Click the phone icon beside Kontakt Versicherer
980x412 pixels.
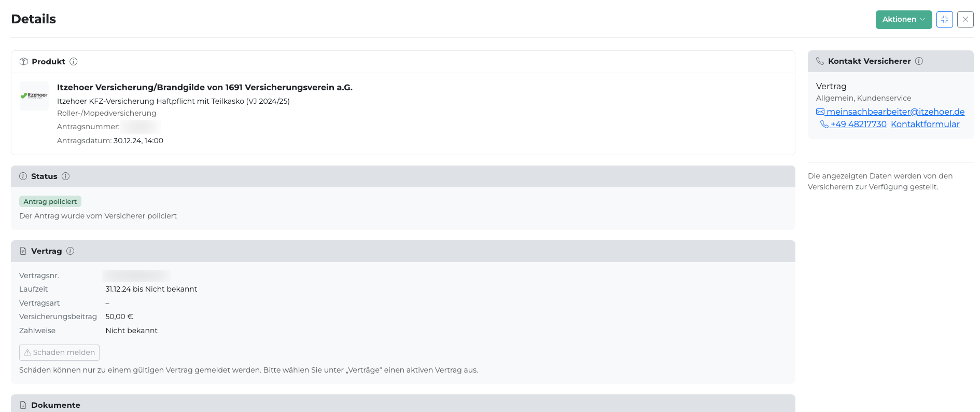pos(820,61)
